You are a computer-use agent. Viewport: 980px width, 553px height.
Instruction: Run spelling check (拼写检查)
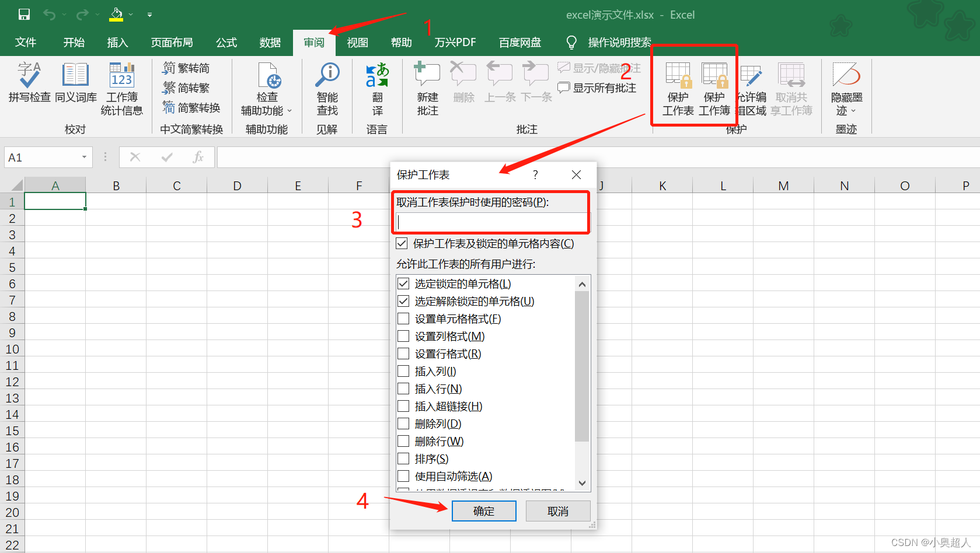[29, 82]
